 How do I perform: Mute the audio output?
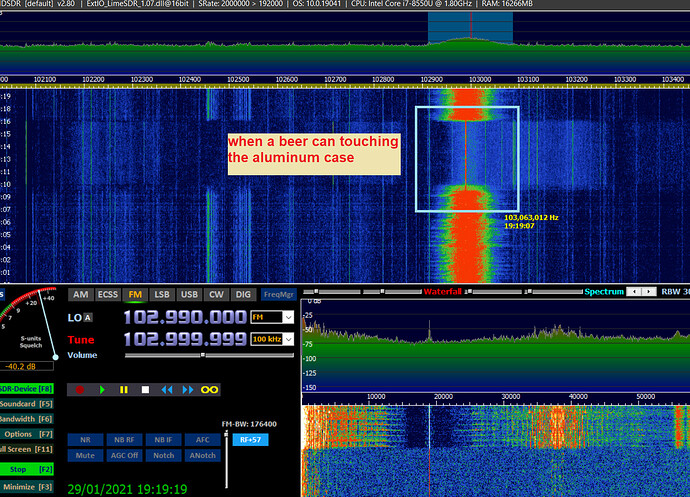coord(85,455)
